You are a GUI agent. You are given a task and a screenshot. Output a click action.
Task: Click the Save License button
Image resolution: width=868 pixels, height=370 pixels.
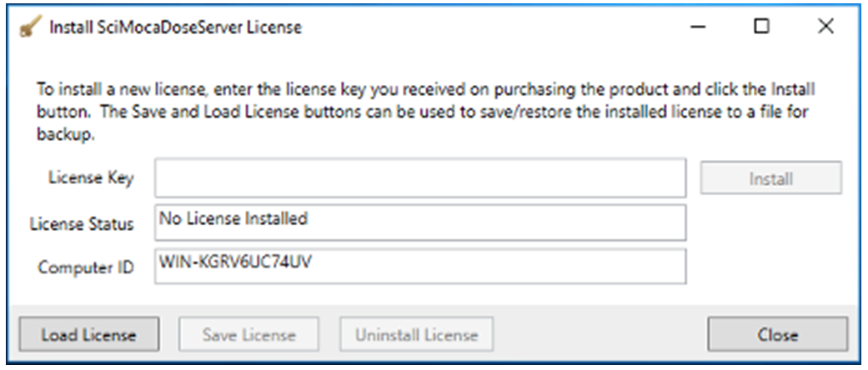[x=248, y=335]
